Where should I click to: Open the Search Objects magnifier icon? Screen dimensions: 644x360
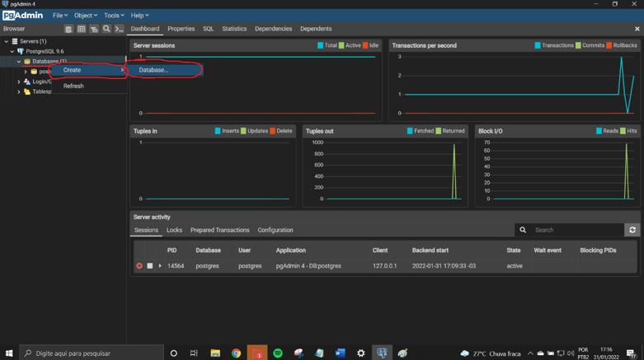(x=106, y=29)
